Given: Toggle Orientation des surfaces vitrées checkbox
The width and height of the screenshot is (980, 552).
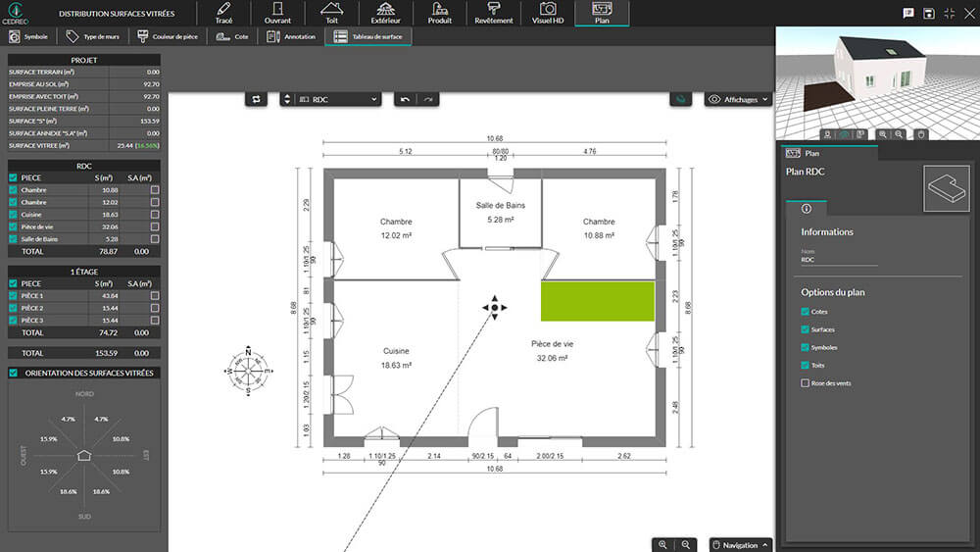Looking at the screenshot, I should click(x=13, y=373).
